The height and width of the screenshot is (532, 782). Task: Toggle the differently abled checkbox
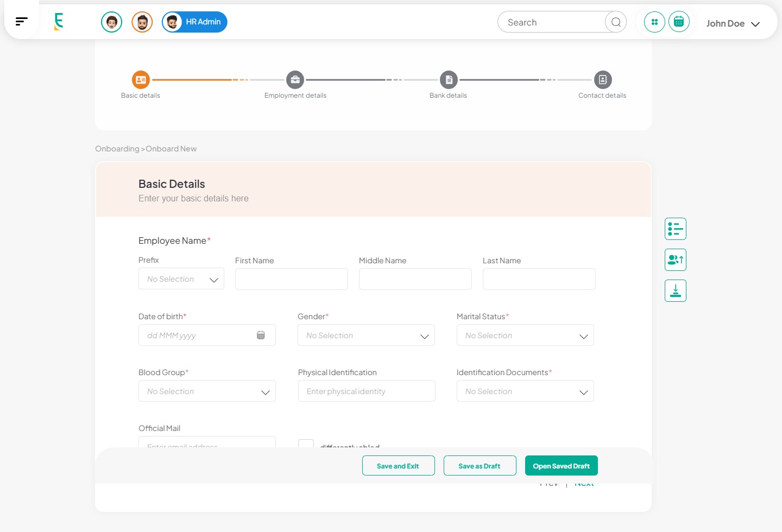tap(306, 444)
